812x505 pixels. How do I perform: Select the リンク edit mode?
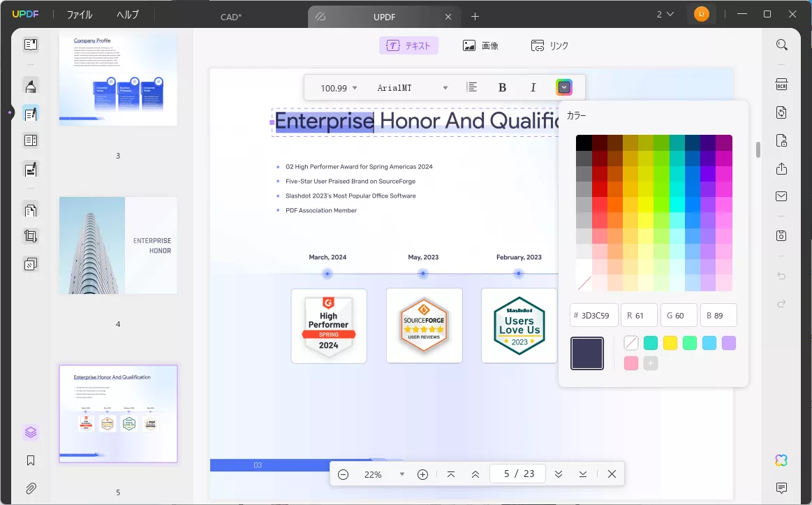click(549, 45)
